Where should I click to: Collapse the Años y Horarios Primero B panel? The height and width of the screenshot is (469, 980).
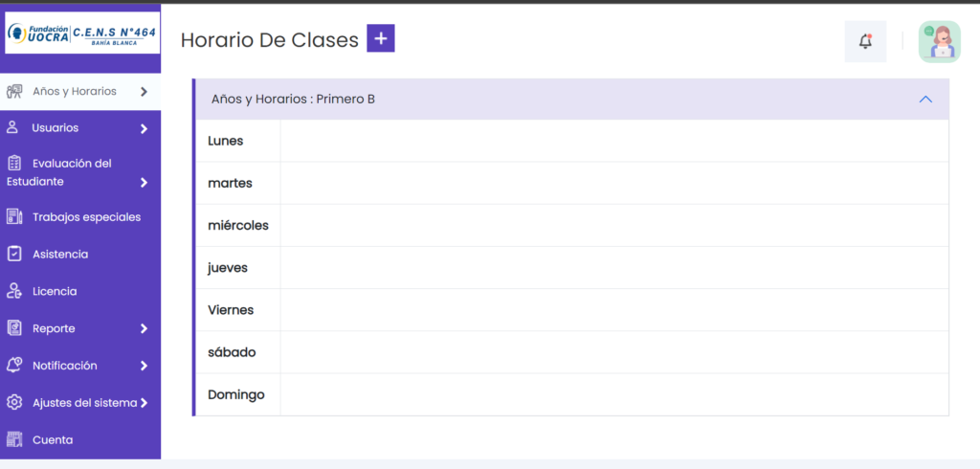pos(925,99)
